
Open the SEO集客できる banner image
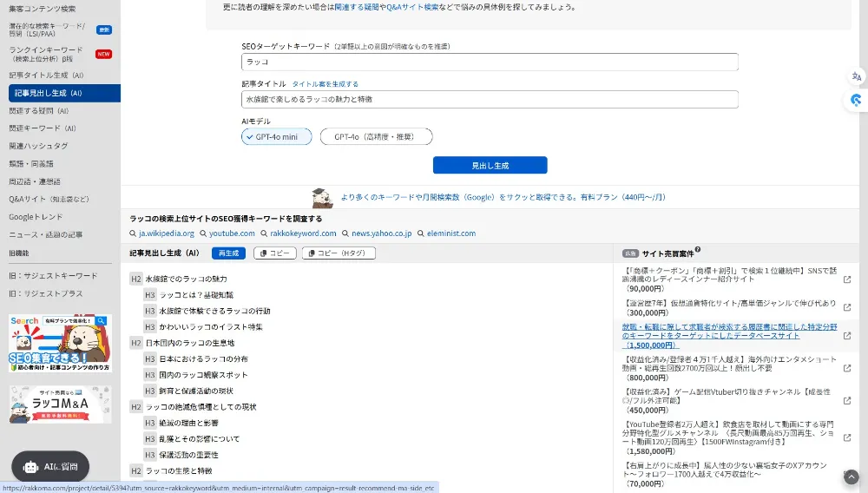click(61, 343)
